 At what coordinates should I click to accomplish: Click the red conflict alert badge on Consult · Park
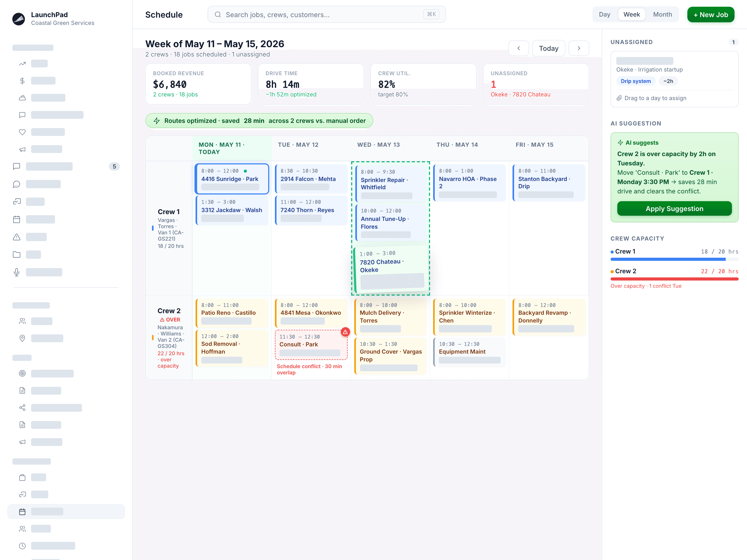(345, 332)
